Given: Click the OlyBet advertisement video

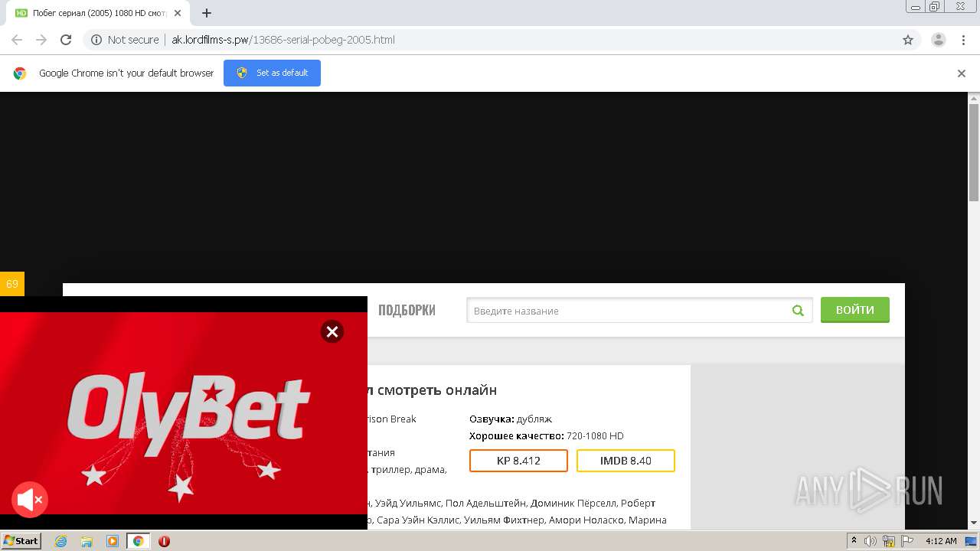Looking at the screenshot, I should [184, 413].
